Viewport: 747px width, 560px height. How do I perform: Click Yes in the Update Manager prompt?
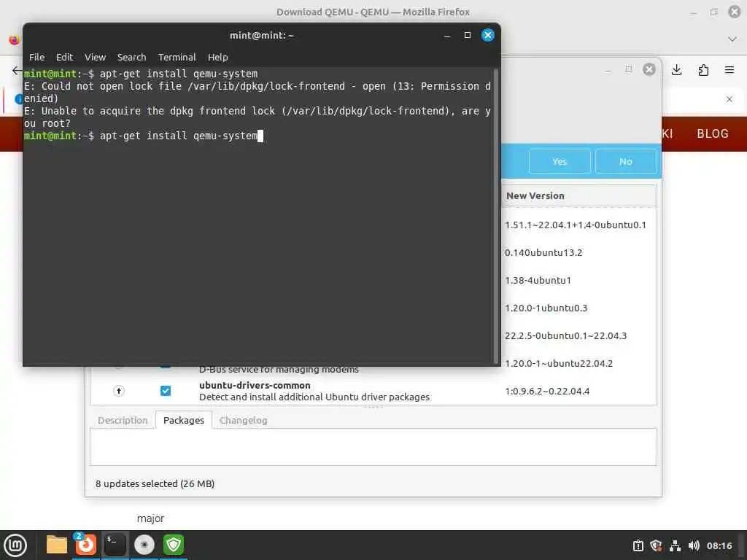click(560, 161)
